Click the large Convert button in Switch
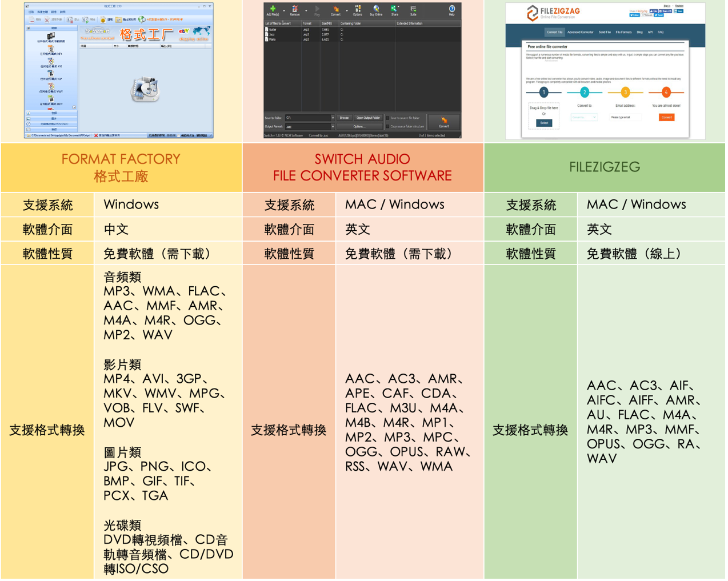The height and width of the screenshot is (581, 728). pyautogui.click(x=444, y=122)
